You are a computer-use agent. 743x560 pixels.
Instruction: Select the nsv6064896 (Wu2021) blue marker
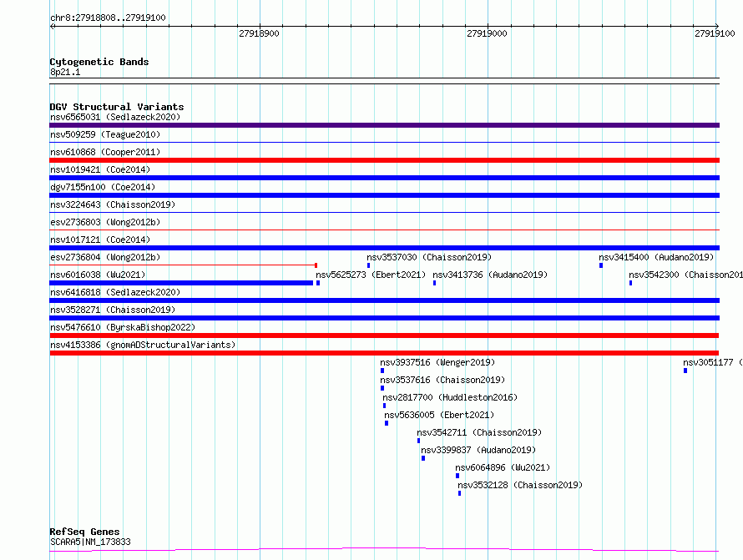point(457,476)
